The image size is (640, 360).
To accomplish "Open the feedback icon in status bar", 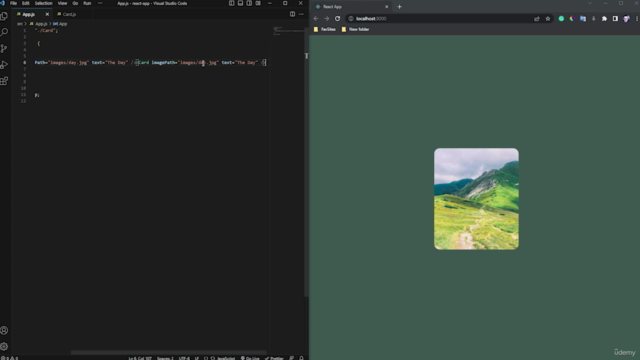I will [291, 358].
